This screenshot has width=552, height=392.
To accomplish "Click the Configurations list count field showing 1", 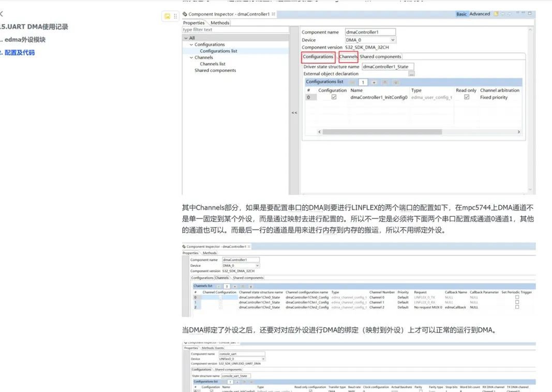I will [363, 82].
